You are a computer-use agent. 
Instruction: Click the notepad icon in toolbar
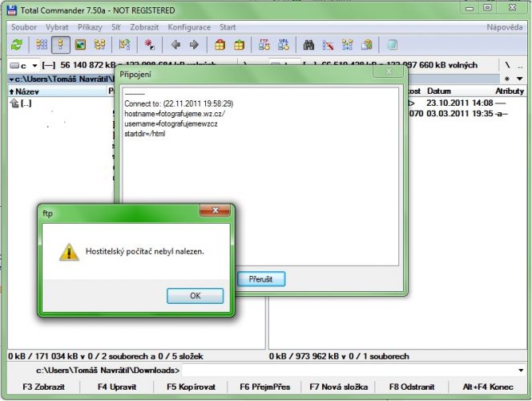392,44
